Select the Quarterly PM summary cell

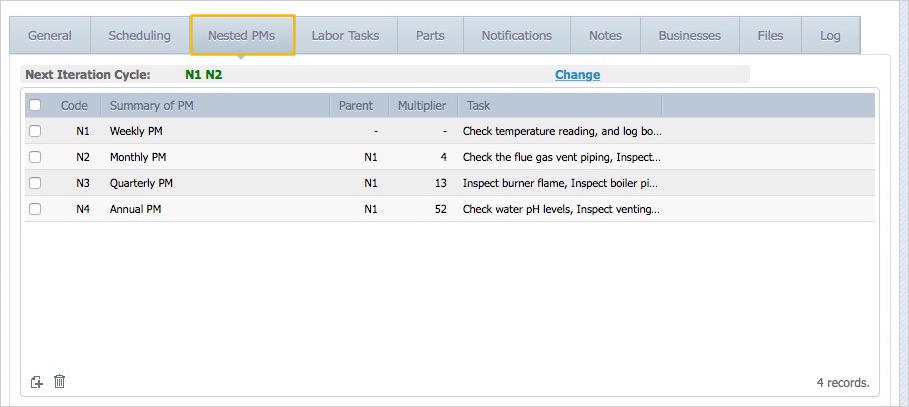tap(142, 183)
